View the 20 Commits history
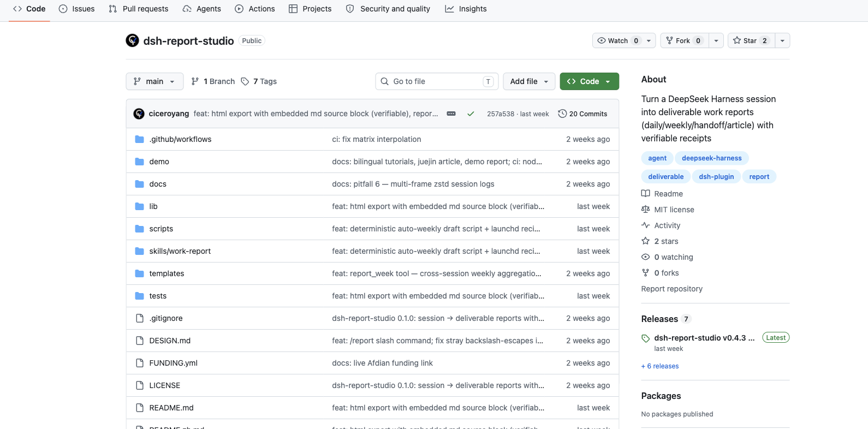This screenshot has width=868, height=429. [582, 114]
